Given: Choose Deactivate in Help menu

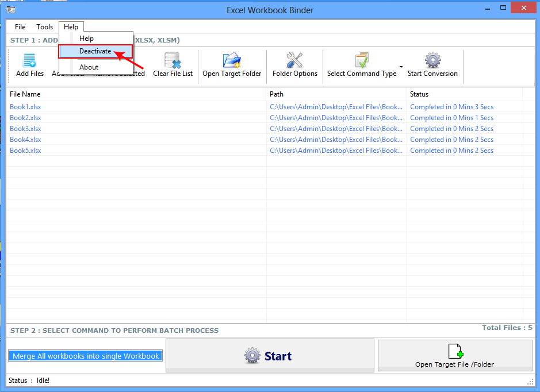Looking at the screenshot, I should coord(95,51).
